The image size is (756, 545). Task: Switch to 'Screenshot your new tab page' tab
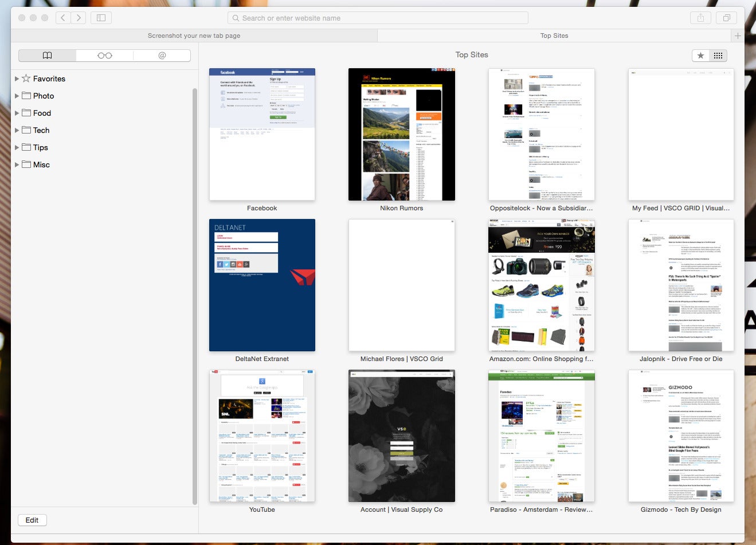coord(194,36)
